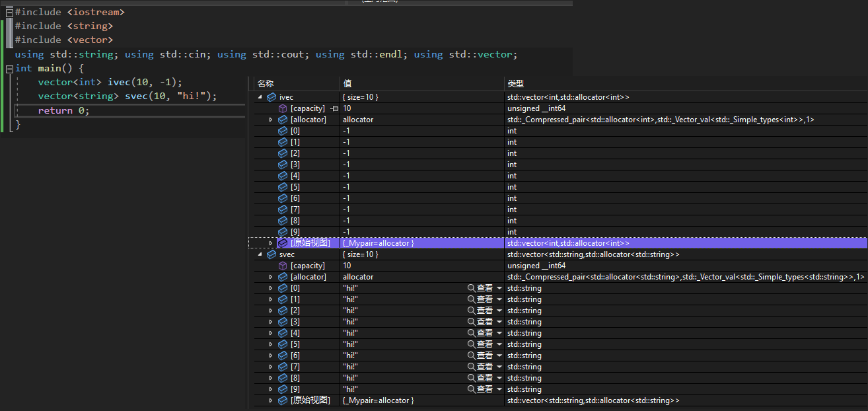This screenshot has height=411, width=868.
Task: Click the pin icon beside ivec [capacity]
Action: [334, 108]
